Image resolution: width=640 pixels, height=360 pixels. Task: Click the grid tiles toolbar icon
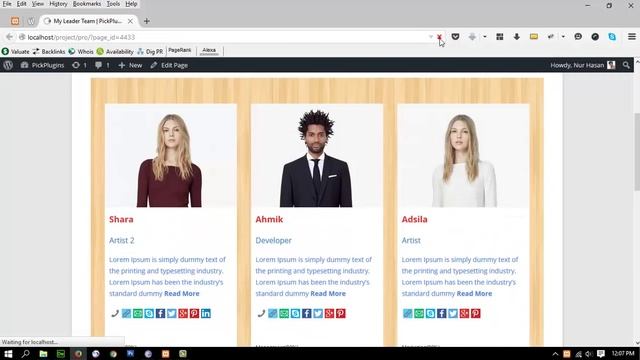click(x=500, y=37)
